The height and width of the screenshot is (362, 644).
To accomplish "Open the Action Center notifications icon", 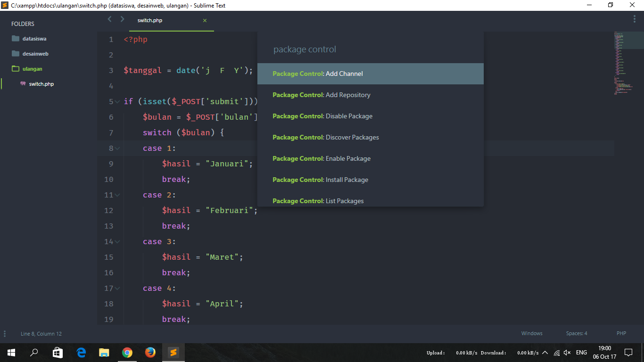I will pos(628,352).
